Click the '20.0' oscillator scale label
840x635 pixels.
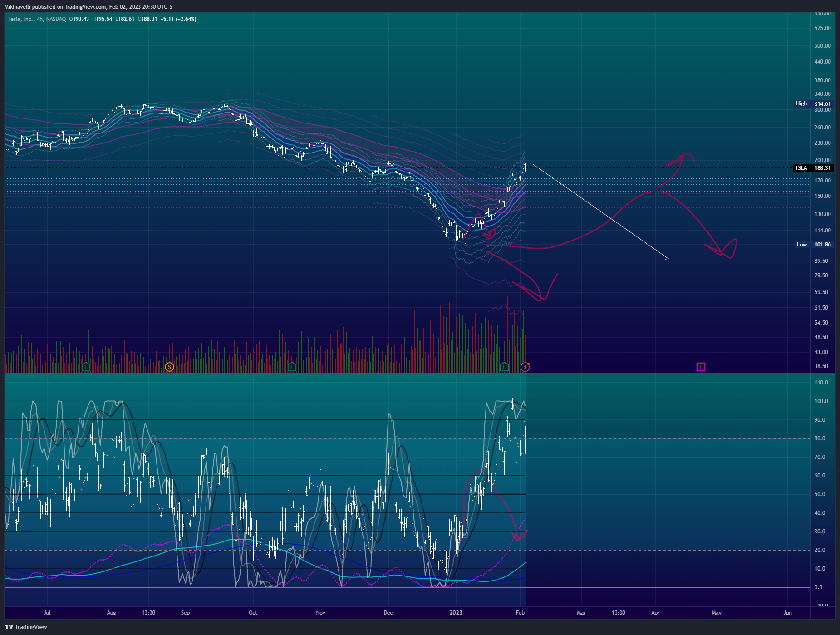coord(820,550)
